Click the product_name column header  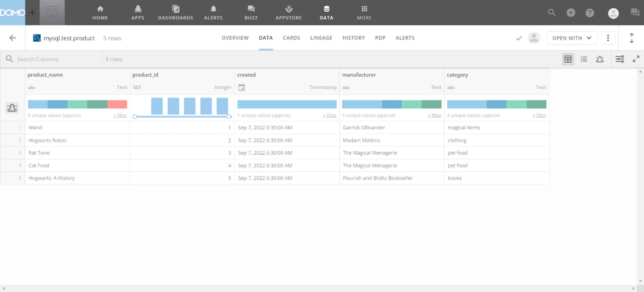pos(45,75)
